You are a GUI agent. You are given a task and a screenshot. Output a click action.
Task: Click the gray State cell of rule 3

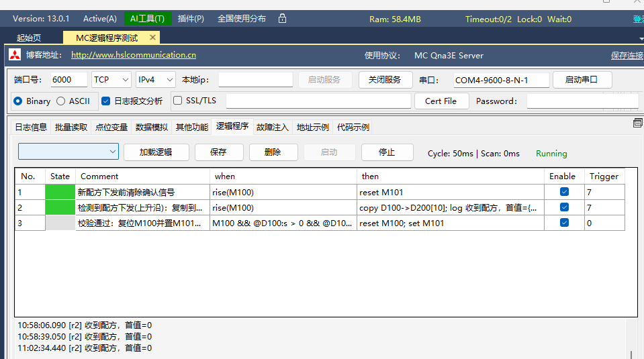point(60,223)
